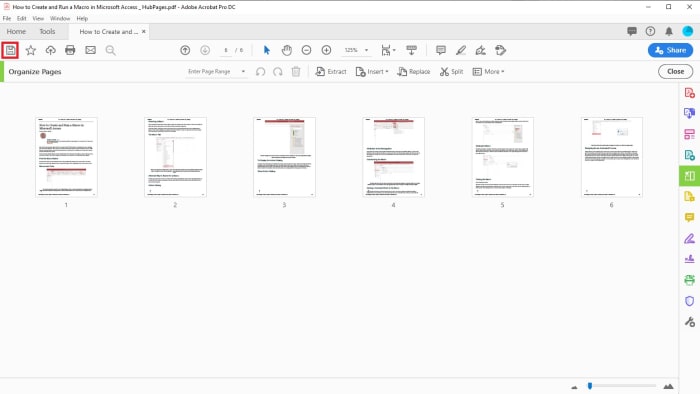Click the current page number field
700x394 pixels.
pos(226,50)
